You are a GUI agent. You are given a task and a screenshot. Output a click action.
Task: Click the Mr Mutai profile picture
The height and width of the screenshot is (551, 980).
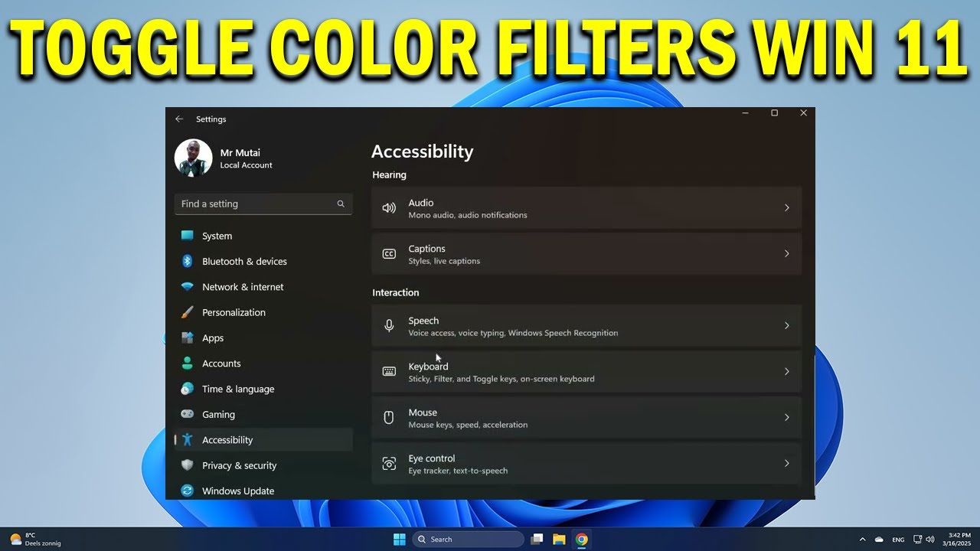coord(193,158)
